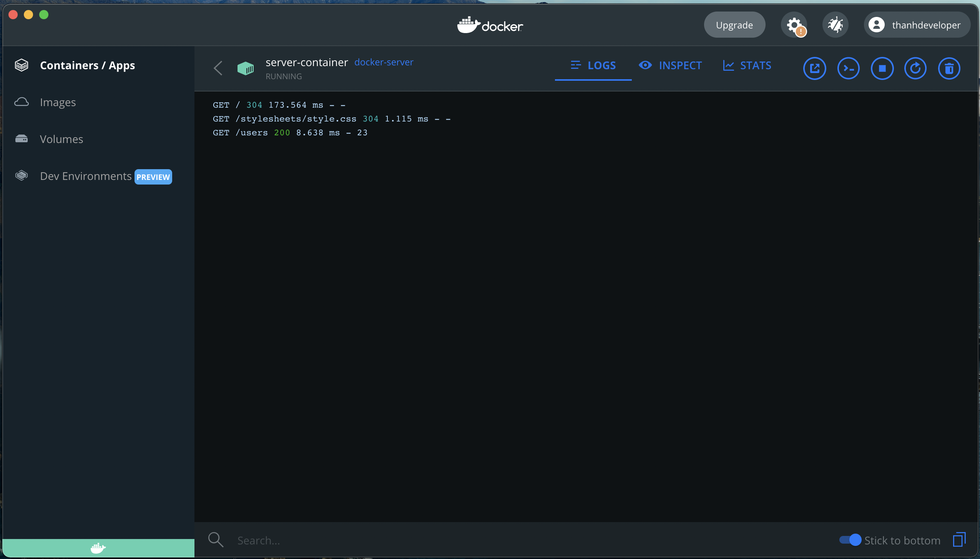Delete the server-container with trash icon
Image resolution: width=980 pixels, height=559 pixels.
[x=950, y=68]
